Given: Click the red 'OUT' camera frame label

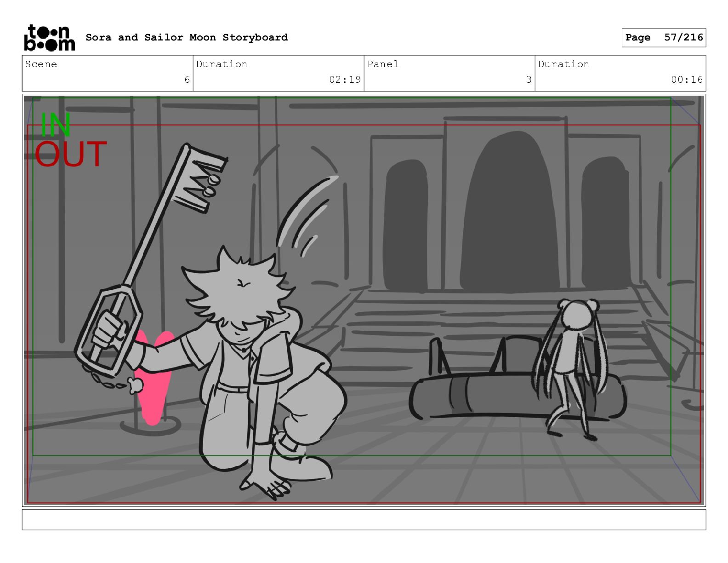Looking at the screenshot, I should 71,154.
